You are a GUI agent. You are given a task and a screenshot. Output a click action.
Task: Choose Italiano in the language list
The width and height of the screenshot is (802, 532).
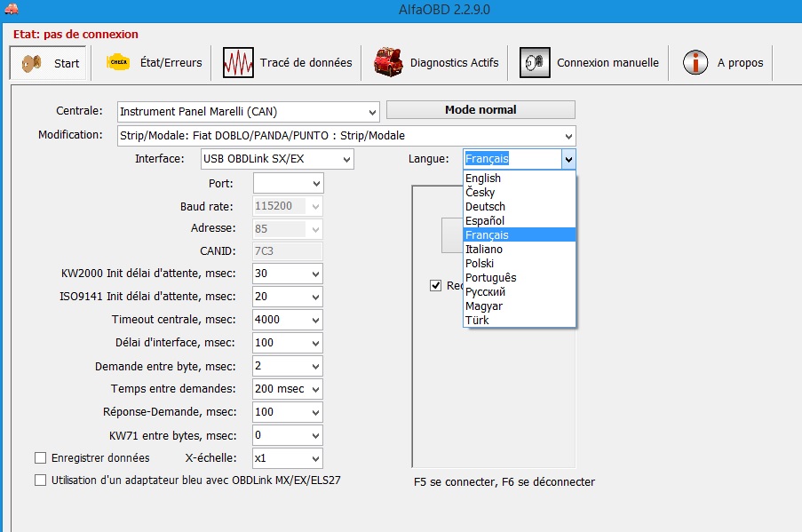point(484,250)
